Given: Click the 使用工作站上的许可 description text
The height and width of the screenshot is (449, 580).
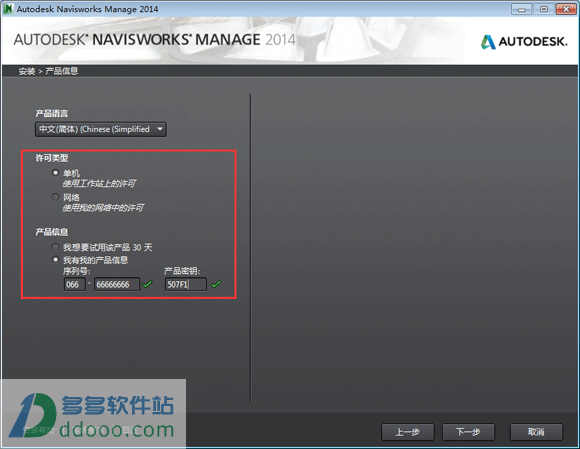Looking at the screenshot, I should click(99, 183).
